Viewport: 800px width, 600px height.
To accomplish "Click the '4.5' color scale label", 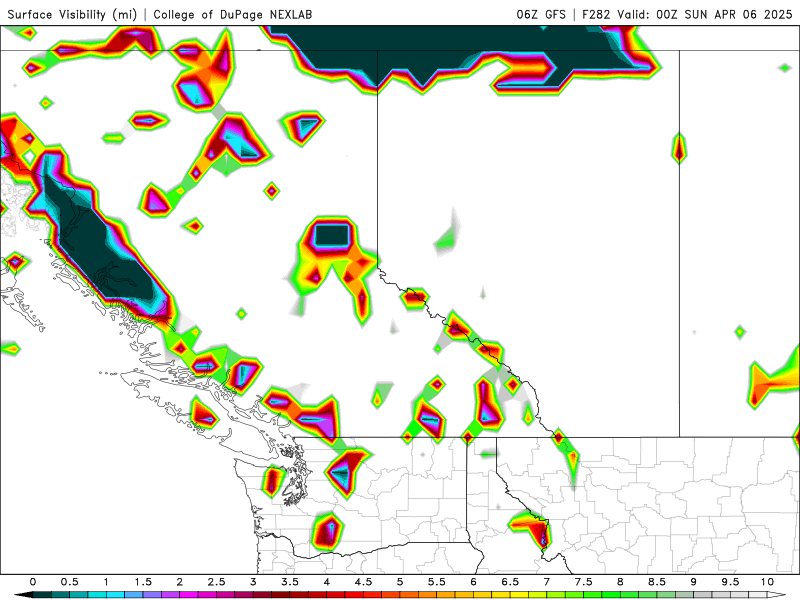I will 363,582.
